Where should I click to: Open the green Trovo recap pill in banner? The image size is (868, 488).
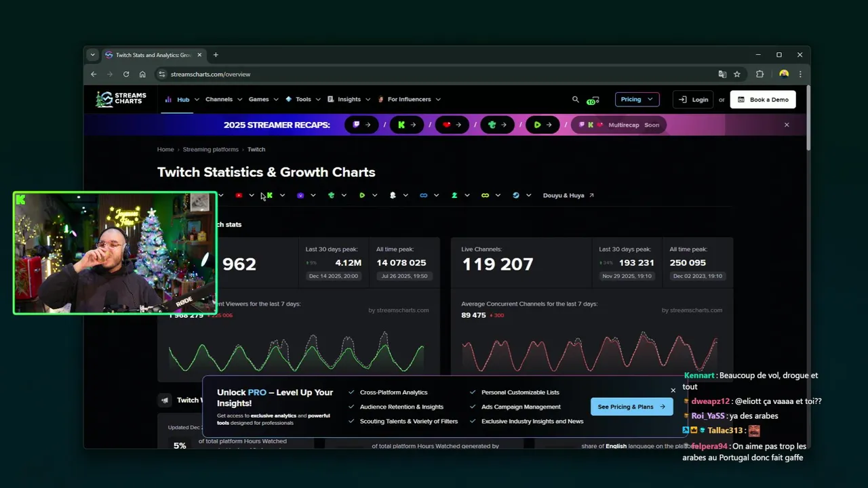[x=498, y=125]
